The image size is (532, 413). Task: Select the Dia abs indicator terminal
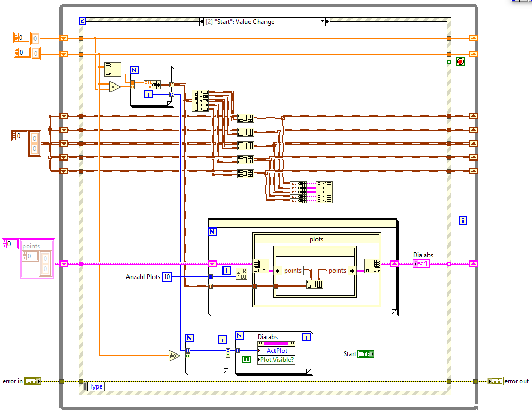421,264
